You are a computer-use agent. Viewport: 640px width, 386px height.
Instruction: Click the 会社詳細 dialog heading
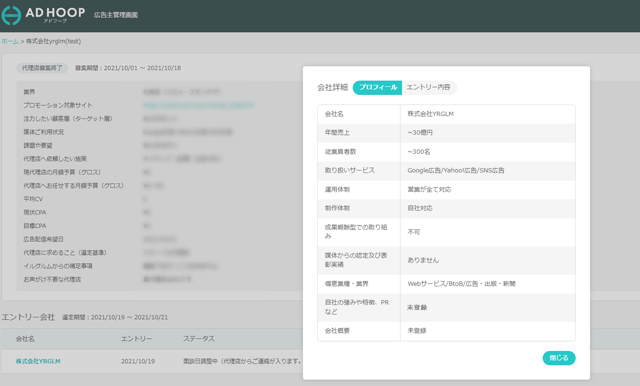[332, 87]
